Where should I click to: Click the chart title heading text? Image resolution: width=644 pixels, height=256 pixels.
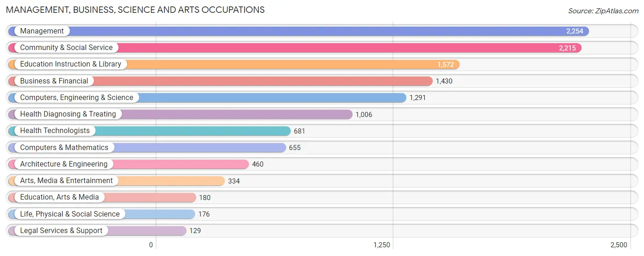[x=135, y=10]
